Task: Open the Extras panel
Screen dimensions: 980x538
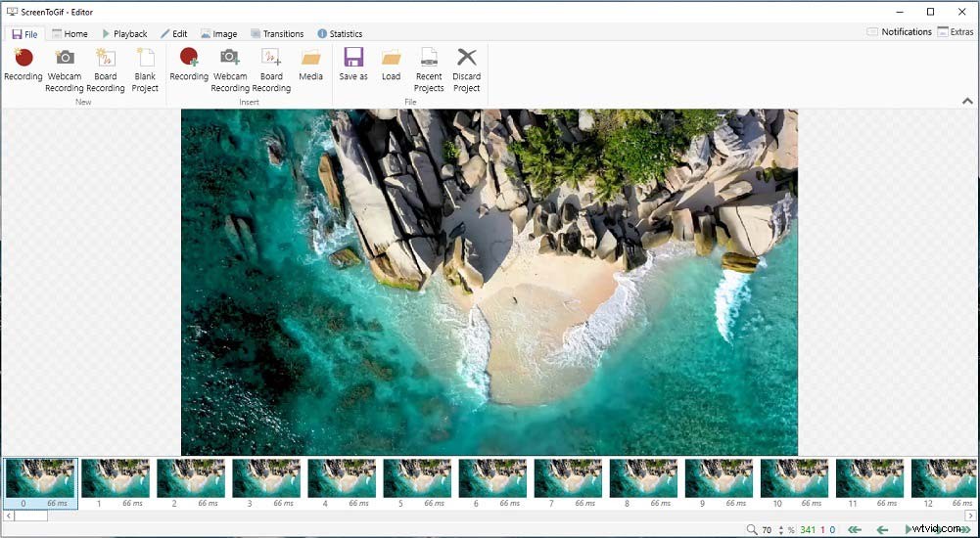Action: click(955, 32)
